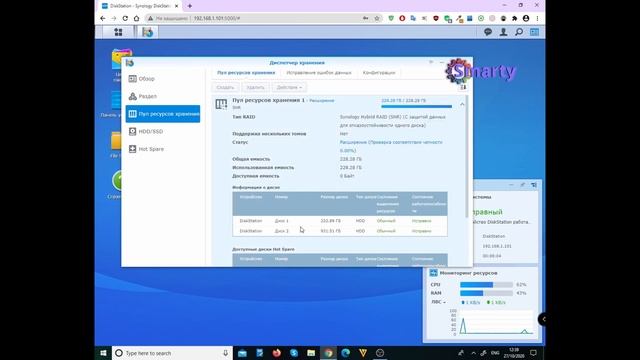Open the DSM search magnifier icon

point(519,32)
